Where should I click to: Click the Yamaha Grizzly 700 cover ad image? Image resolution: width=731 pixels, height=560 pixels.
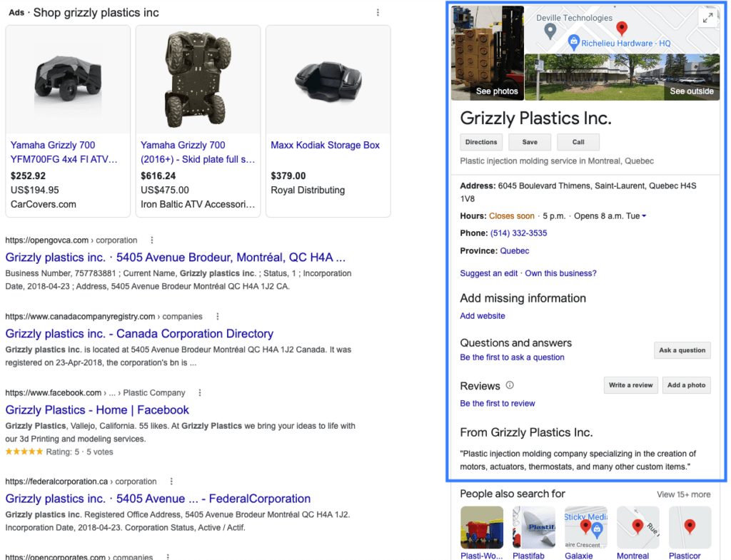click(68, 79)
